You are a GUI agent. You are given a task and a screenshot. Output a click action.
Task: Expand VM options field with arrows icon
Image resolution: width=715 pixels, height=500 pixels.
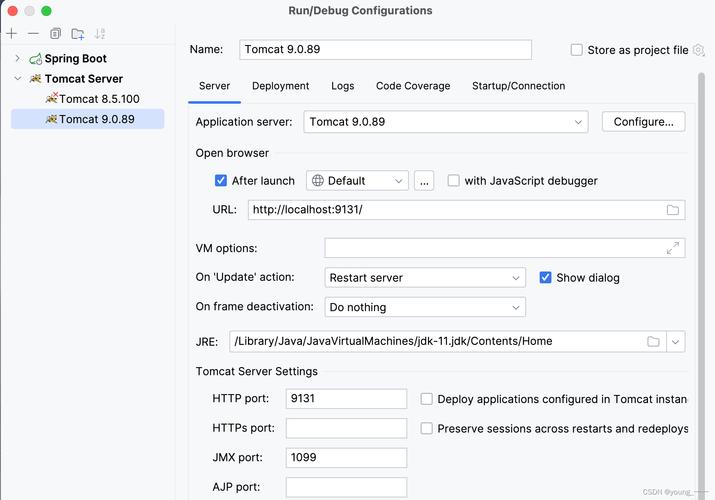(673, 248)
